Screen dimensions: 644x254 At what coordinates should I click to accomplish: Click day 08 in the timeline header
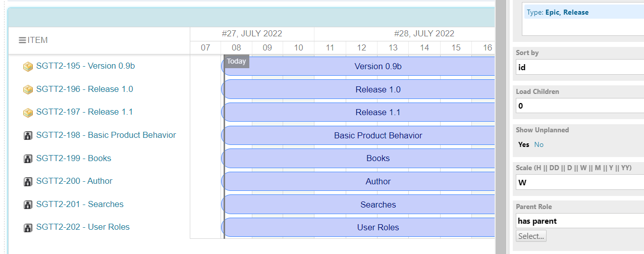click(x=236, y=47)
